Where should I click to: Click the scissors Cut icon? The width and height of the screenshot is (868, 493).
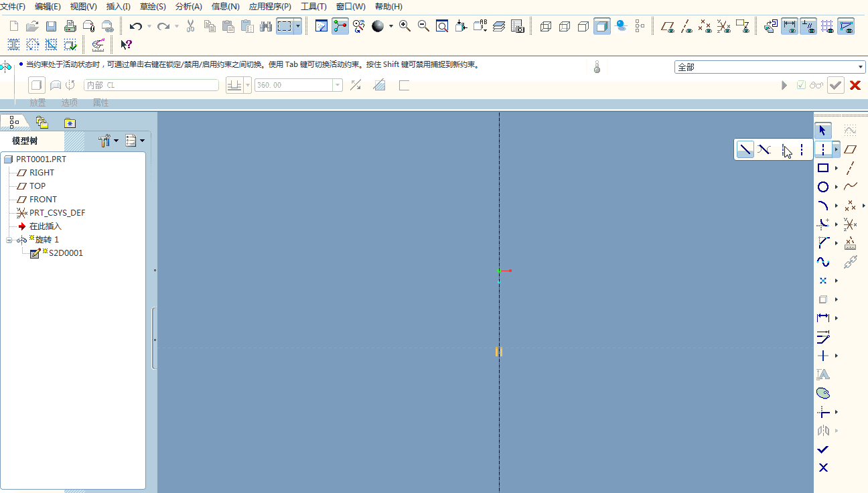[190, 26]
